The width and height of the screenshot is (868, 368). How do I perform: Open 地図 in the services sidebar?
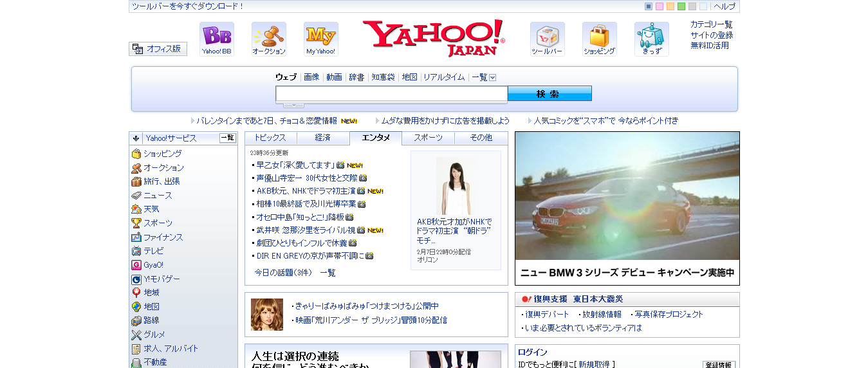pos(151,307)
